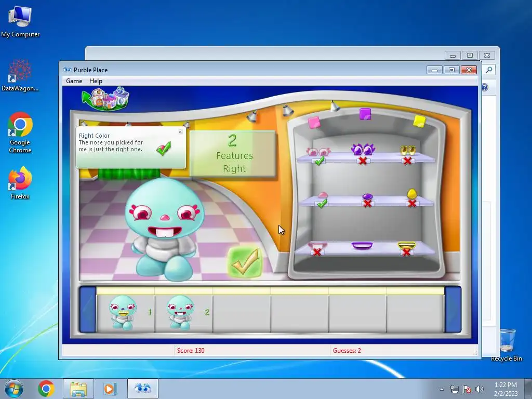Open File Explorer from the taskbar
The image size is (532, 399).
click(78, 389)
